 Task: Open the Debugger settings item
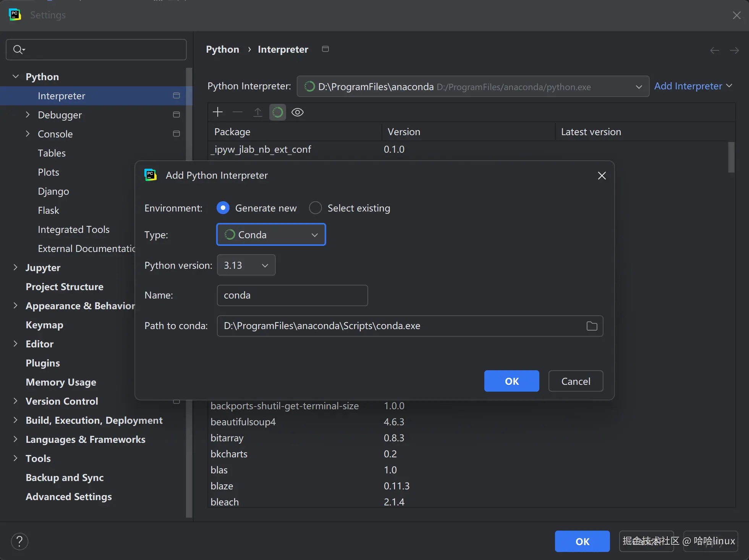pyautogui.click(x=60, y=115)
